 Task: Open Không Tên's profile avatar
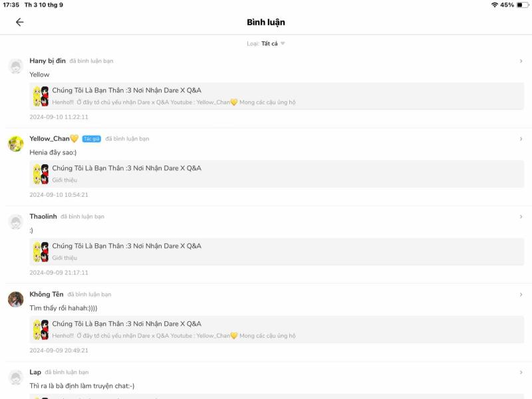point(16,299)
